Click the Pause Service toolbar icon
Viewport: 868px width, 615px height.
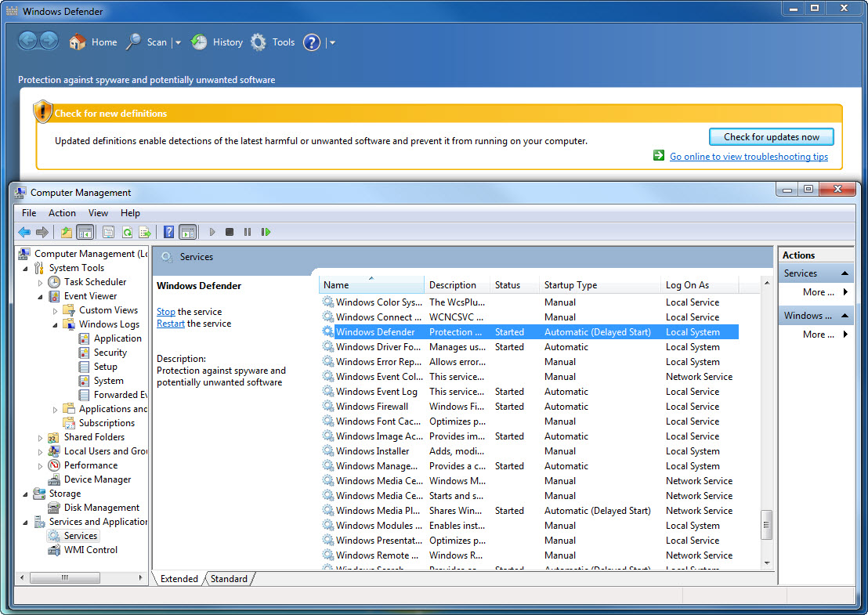click(x=248, y=232)
